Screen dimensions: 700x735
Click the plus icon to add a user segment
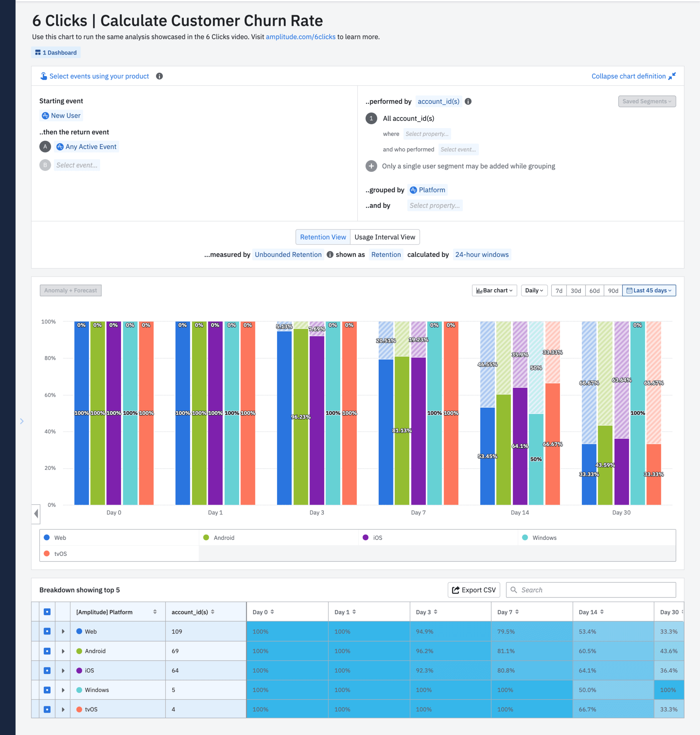pos(371,166)
